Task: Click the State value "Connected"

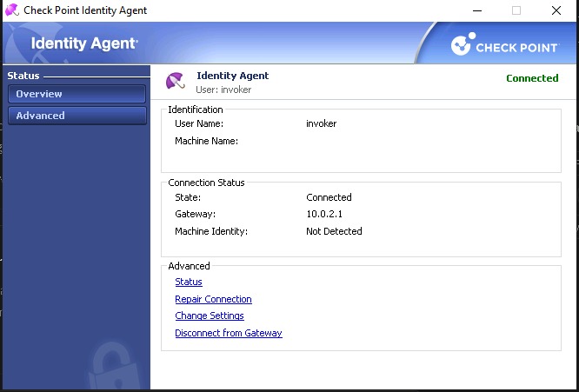Action: pyautogui.click(x=329, y=197)
